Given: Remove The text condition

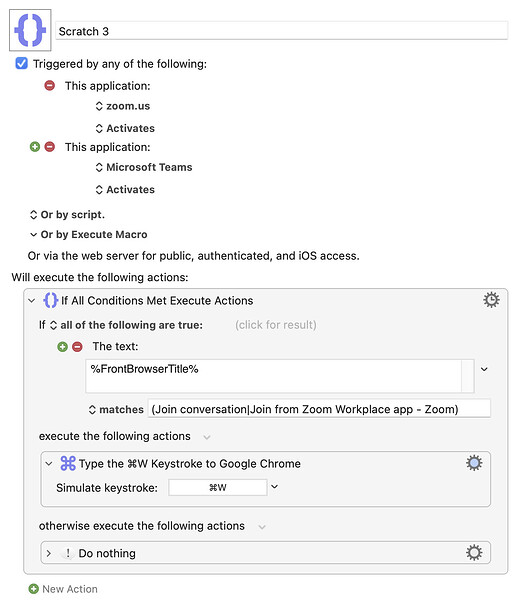Looking at the screenshot, I should 77,347.
